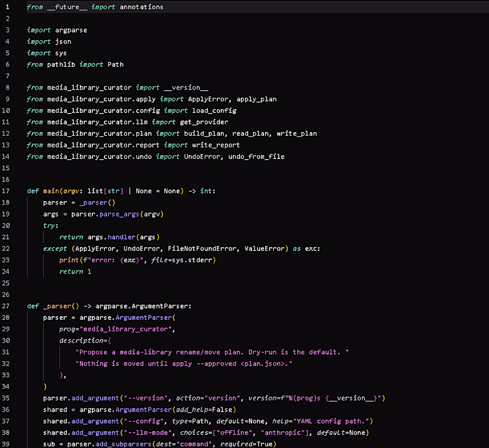Image resolution: width=489 pixels, height=448 pixels.
Task: Click "handler" in the return statement on line 21
Action: coord(122,237)
